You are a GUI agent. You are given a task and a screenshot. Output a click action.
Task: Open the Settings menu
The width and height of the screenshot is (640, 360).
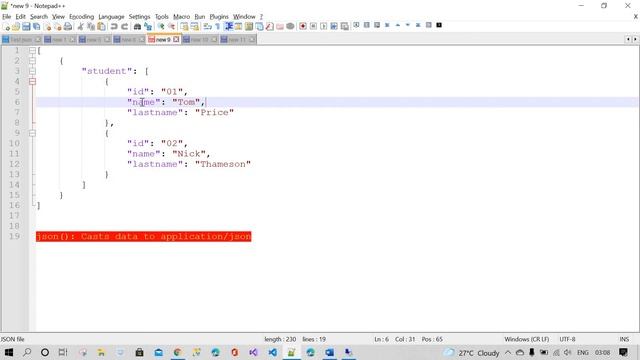coord(140,17)
